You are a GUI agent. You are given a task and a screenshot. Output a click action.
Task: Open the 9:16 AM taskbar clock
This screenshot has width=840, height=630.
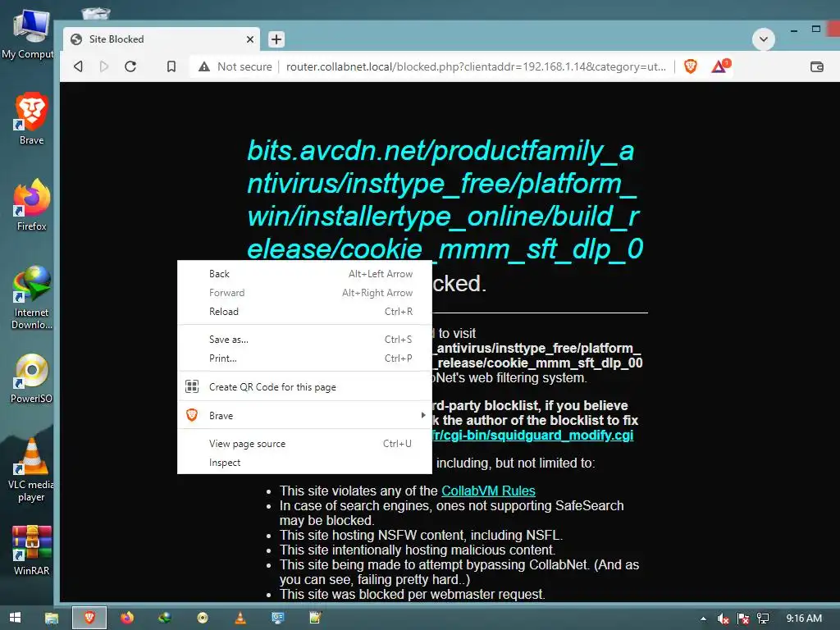[804, 619]
